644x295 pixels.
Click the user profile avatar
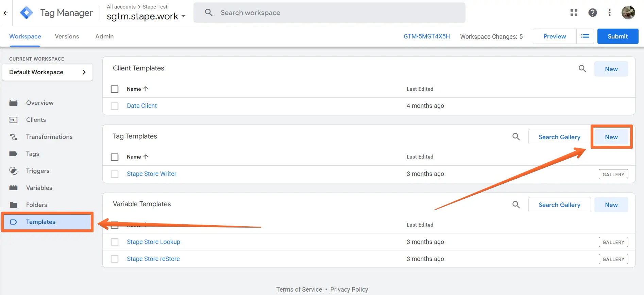tap(628, 13)
